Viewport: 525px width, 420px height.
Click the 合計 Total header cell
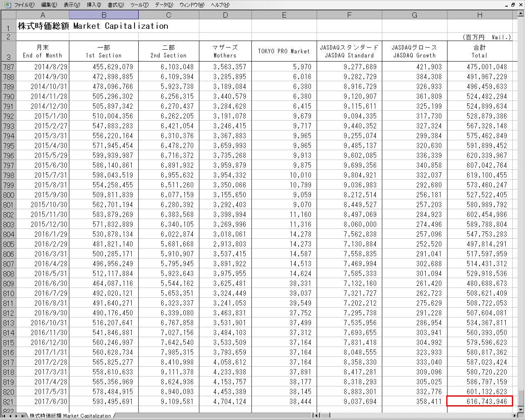480,51
